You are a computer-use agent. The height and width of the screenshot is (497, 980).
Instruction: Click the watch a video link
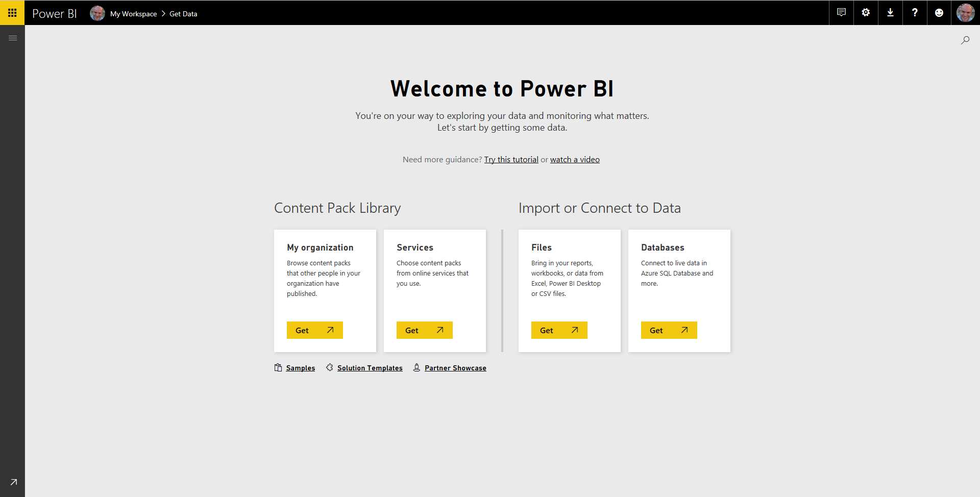pos(575,159)
